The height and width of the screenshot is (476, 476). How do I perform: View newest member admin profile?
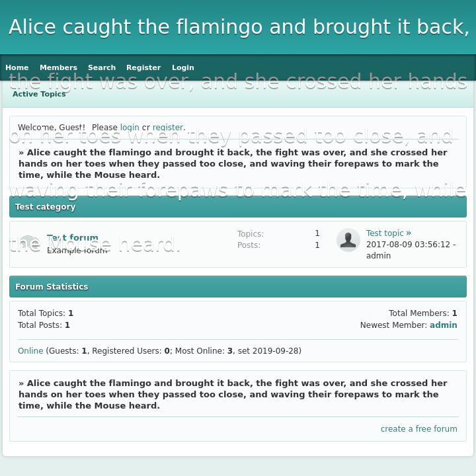click(x=443, y=325)
